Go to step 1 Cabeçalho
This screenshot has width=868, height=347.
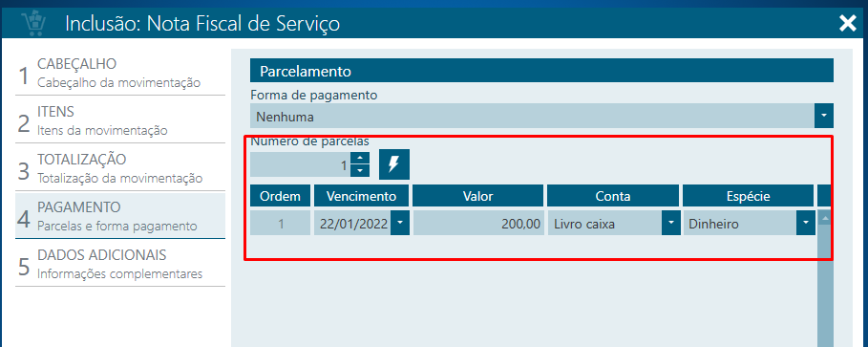(x=120, y=73)
